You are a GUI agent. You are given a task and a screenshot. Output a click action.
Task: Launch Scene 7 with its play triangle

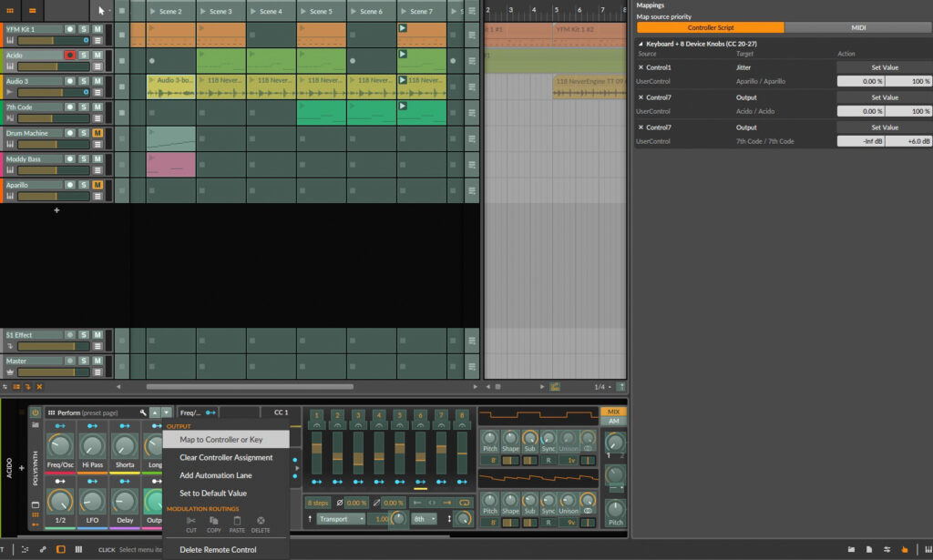click(x=404, y=11)
